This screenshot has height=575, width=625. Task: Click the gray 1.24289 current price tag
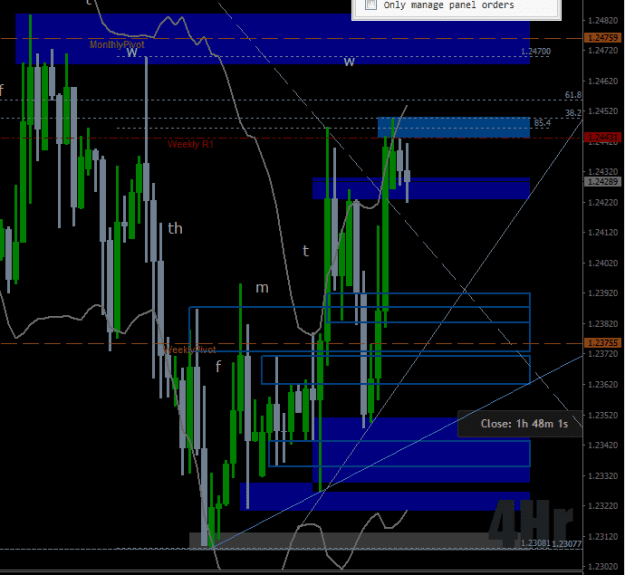(603, 182)
